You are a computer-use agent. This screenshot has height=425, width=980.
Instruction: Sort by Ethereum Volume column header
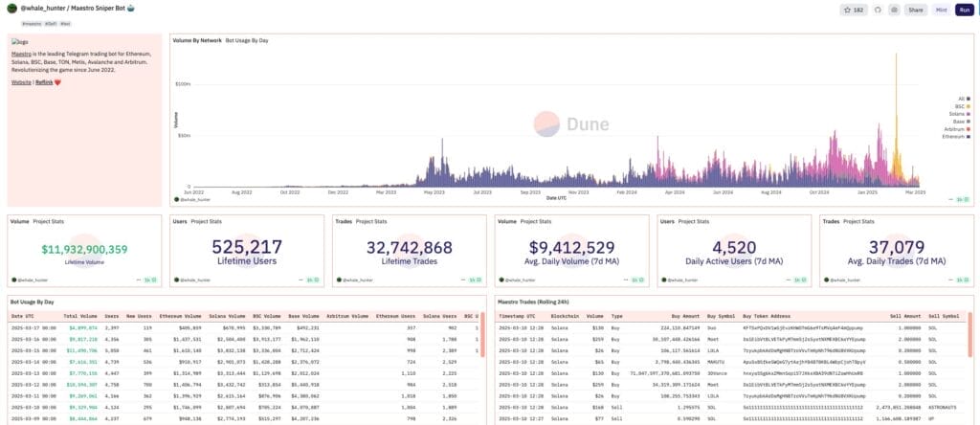[180, 316]
